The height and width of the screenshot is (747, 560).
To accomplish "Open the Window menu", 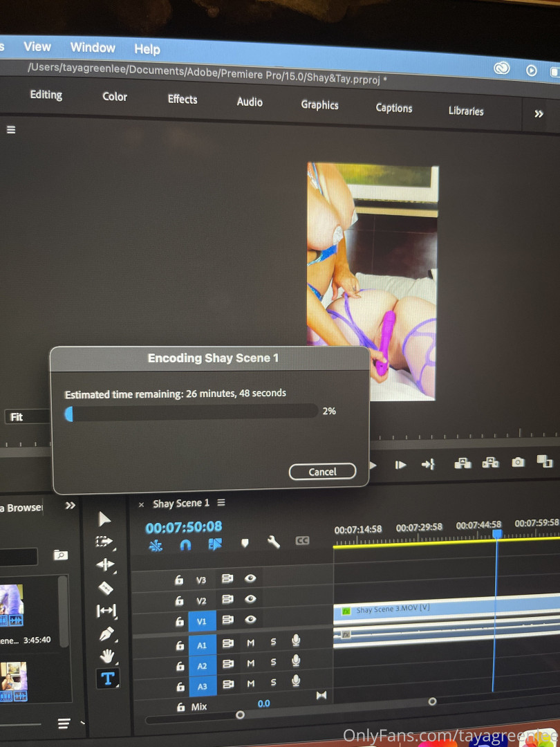I will (93, 47).
